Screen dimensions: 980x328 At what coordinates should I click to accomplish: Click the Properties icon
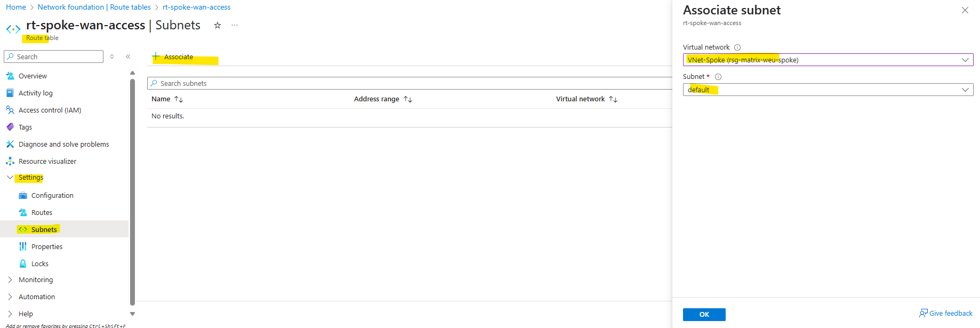coord(23,246)
